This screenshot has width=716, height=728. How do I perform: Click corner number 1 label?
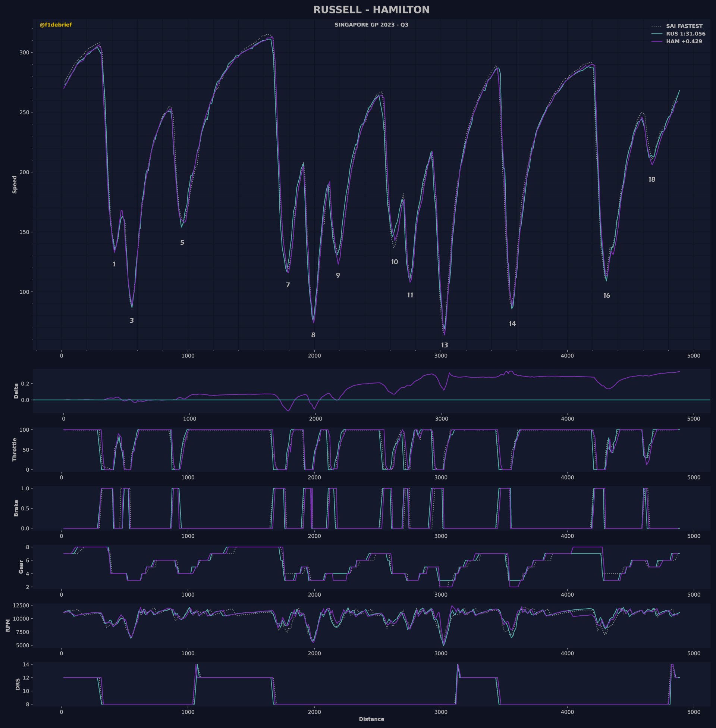[114, 265]
